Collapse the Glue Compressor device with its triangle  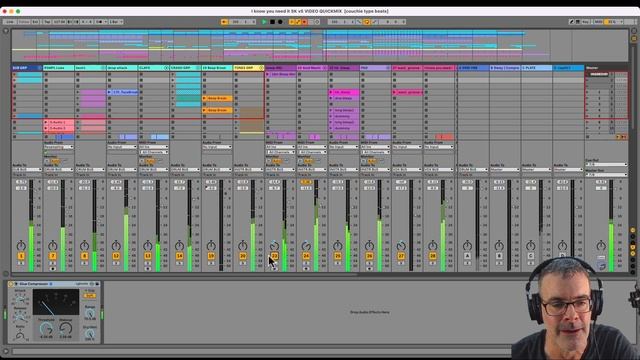pyautogui.click(x=16, y=284)
